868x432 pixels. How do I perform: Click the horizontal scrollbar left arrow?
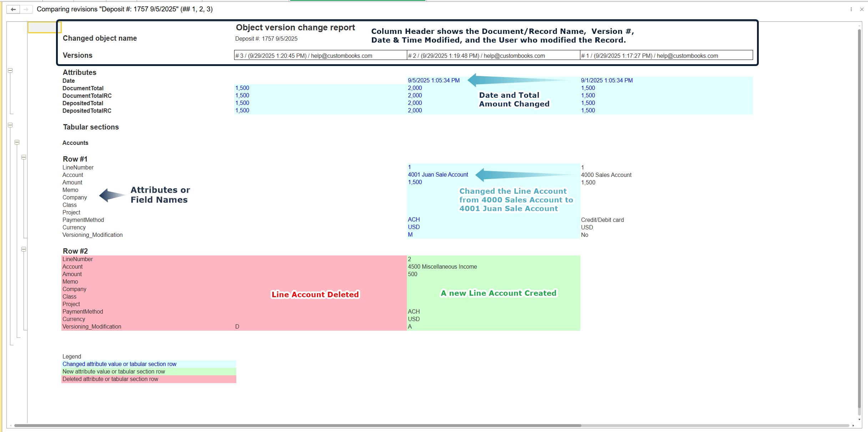coord(11,425)
